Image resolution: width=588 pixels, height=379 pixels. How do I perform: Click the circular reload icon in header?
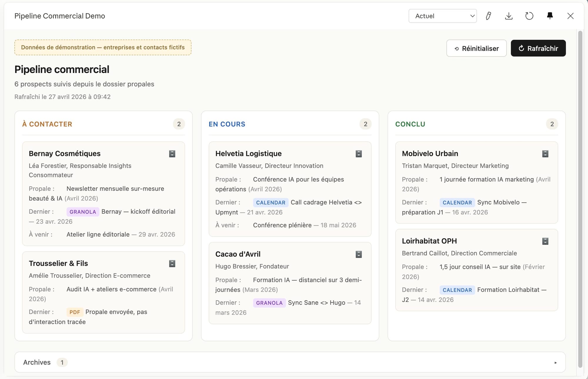point(529,16)
